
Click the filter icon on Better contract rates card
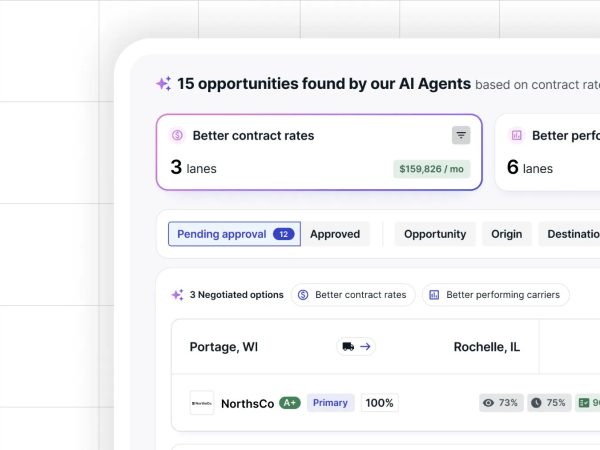click(461, 135)
